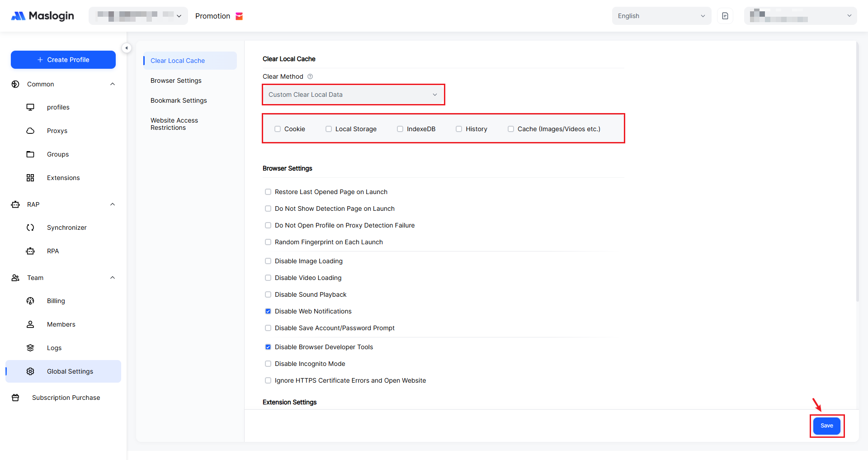Enable the Cookie checkbox
The width and height of the screenshot is (868, 460).
[278, 129]
